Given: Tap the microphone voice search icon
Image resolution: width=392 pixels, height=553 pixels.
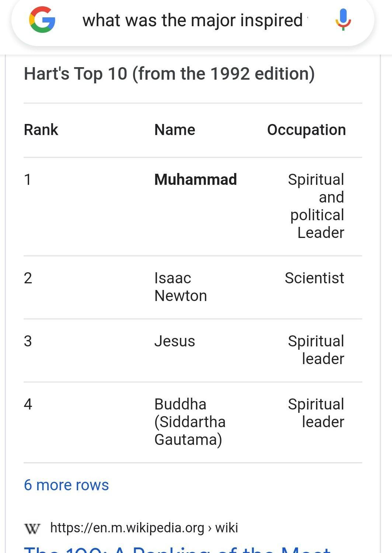Looking at the screenshot, I should (x=343, y=20).
